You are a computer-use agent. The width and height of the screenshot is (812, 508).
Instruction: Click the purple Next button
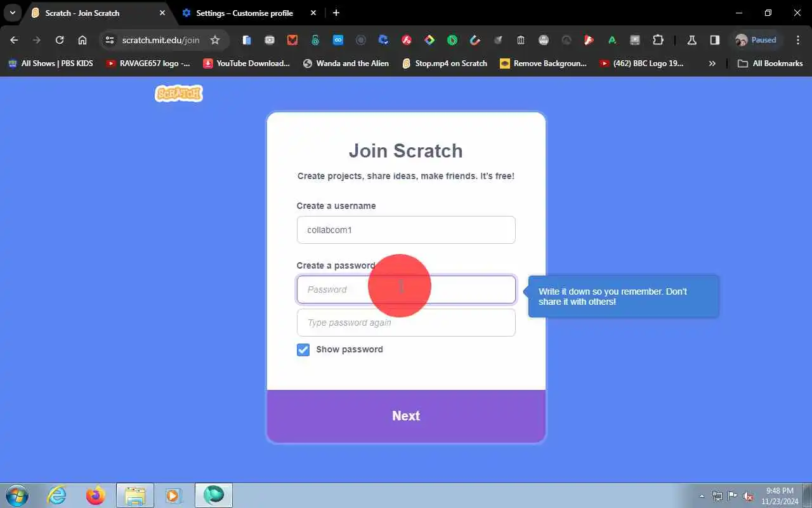click(x=406, y=416)
